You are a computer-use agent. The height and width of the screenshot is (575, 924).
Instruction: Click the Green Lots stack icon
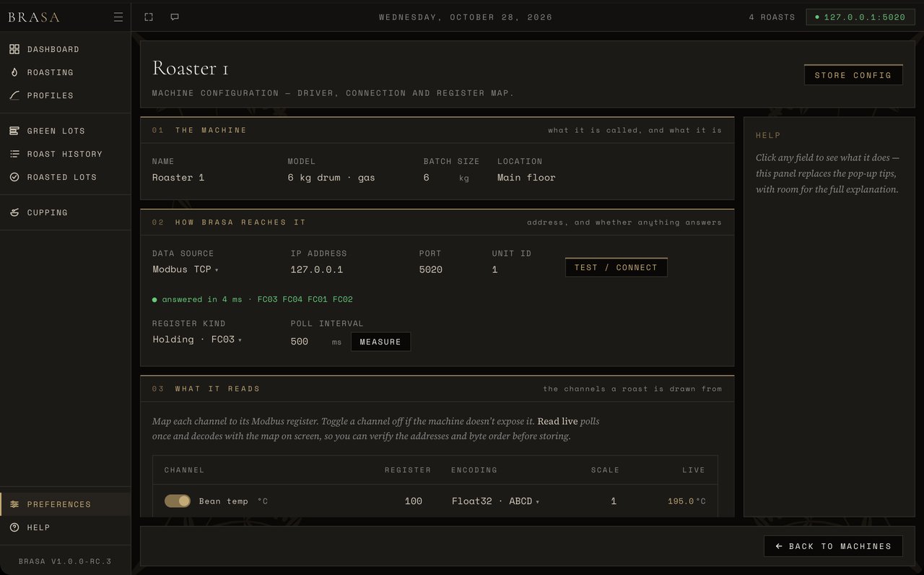pos(14,131)
